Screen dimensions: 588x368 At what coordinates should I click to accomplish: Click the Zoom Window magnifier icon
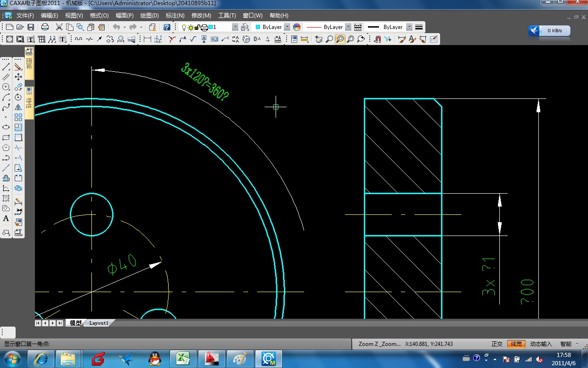(x=340, y=40)
